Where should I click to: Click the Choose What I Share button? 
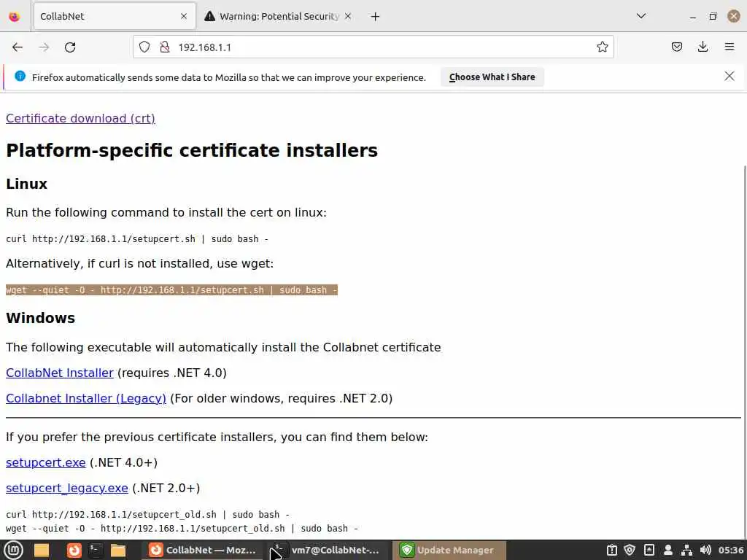[x=492, y=77]
